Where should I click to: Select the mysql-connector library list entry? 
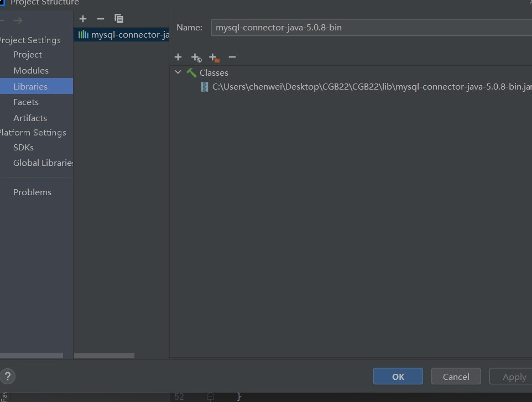click(121, 35)
